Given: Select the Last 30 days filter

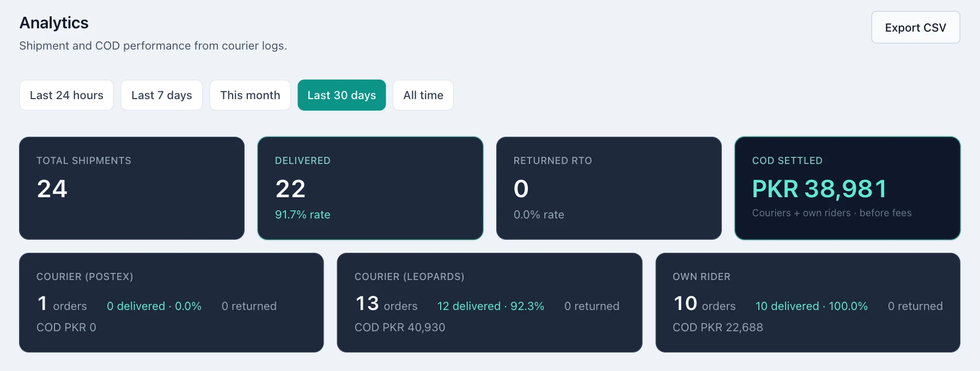Looking at the screenshot, I should click(342, 95).
